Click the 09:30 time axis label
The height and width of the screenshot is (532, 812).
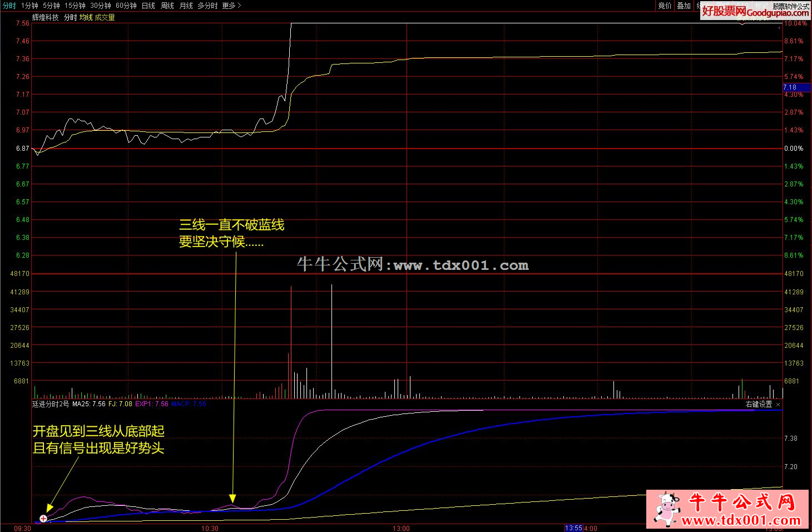(x=22, y=528)
